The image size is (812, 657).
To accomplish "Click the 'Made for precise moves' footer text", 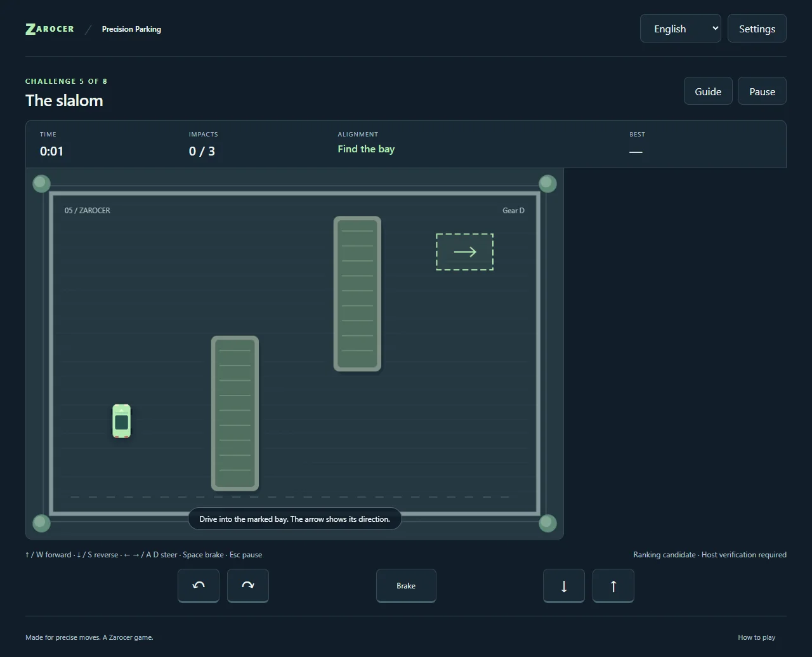I will (x=89, y=637).
